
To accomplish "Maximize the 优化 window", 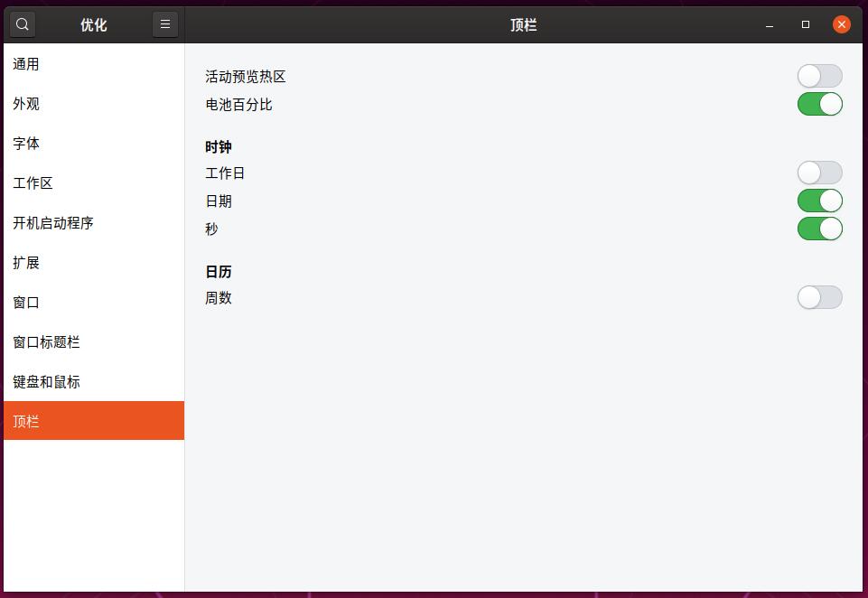I will (x=806, y=24).
